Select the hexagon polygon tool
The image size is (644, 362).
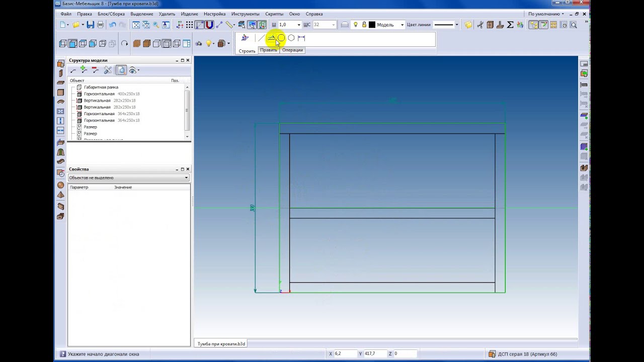click(291, 38)
